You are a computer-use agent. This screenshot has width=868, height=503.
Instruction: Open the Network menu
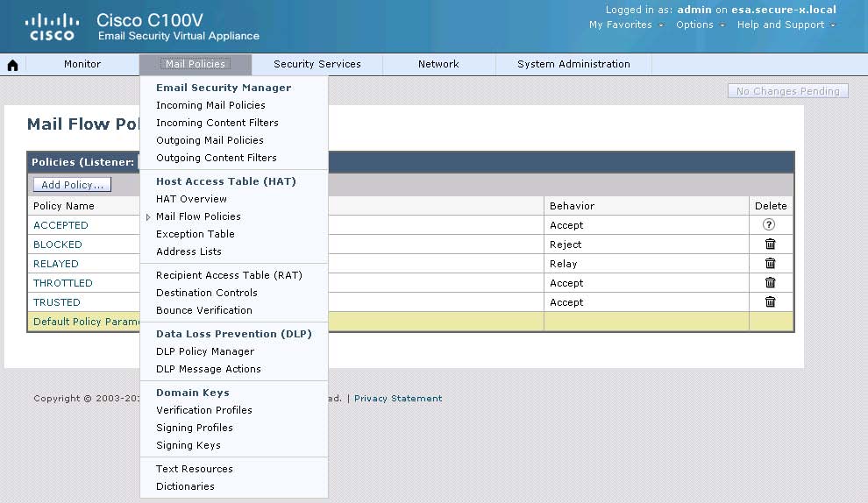click(x=438, y=64)
